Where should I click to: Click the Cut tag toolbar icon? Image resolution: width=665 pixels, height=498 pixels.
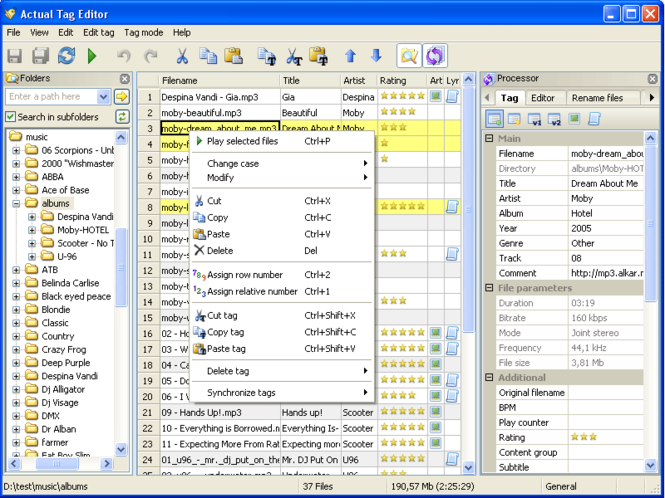(x=293, y=56)
